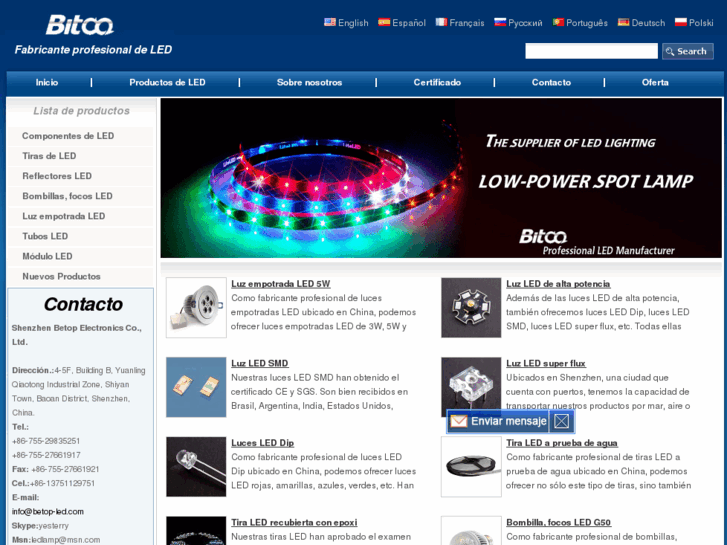727x545 pixels.
Task: Switch language to Français
Action: pyautogui.click(x=466, y=23)
